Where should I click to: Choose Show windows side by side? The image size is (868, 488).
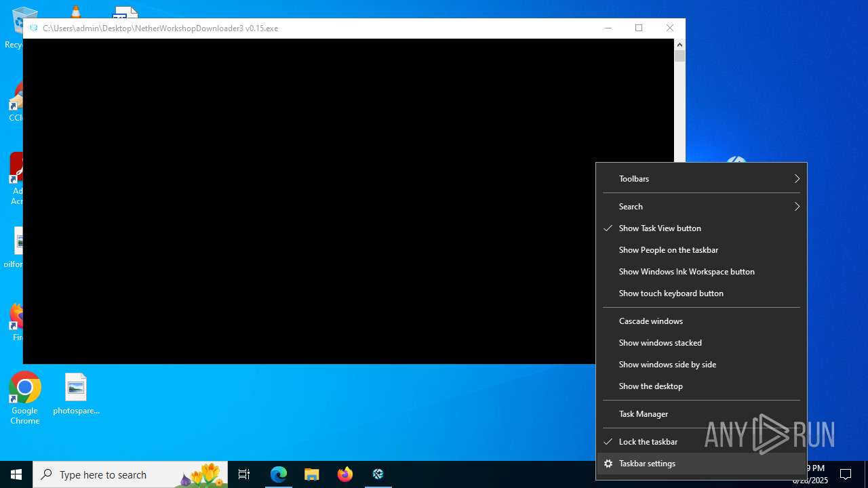(701, 365)
